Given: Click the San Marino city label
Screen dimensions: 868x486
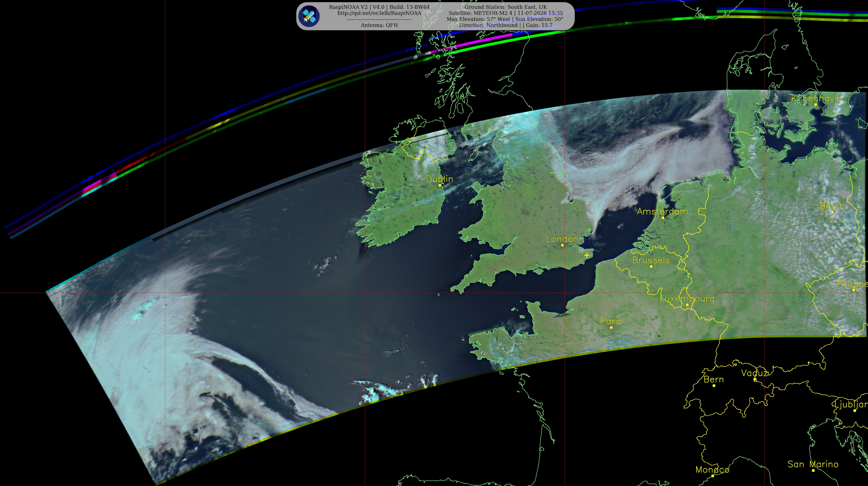Looking at the screenshot, I should [813, 464].
